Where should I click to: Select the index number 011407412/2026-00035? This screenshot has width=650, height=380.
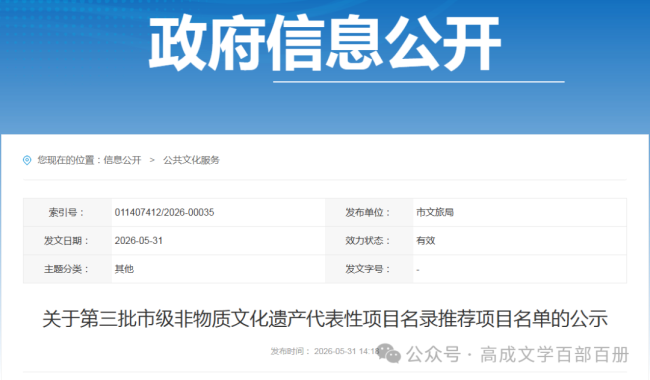[x=165, y=213]
